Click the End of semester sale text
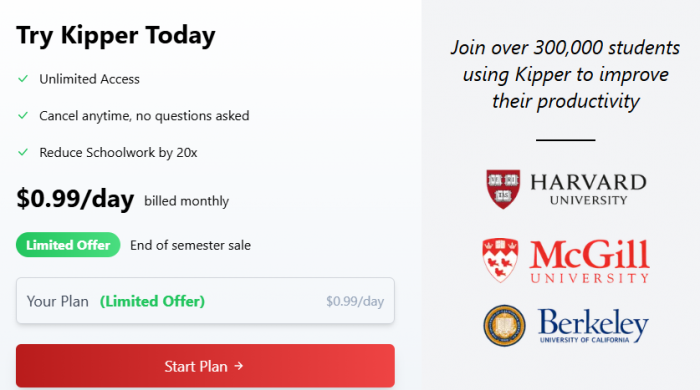The image size is (700, 390). click(x=190, y=245)
